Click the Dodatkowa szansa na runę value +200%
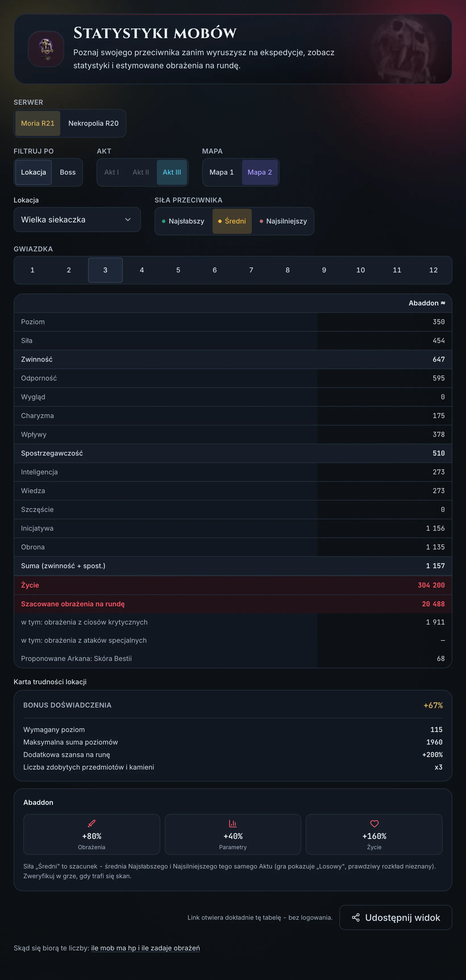The width and height of the screenshot is (466, 980). coord(432,755)
